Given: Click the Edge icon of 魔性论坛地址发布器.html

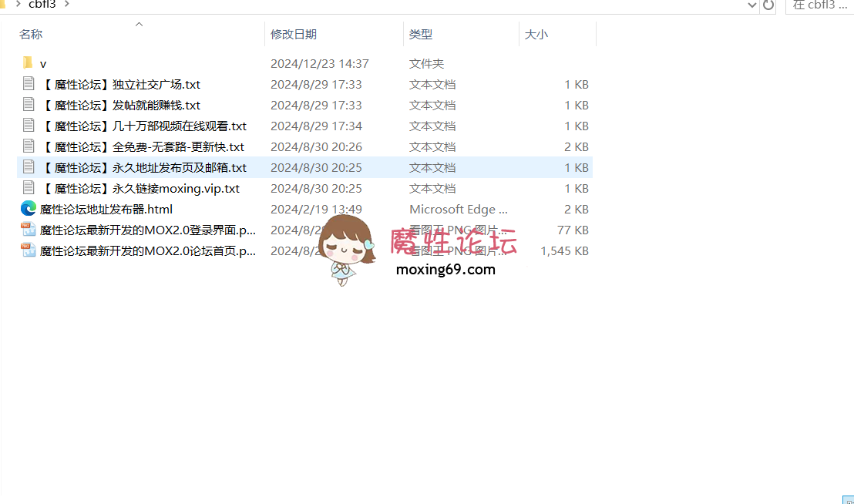Looking at the screenshot, I should coord(29,209).
